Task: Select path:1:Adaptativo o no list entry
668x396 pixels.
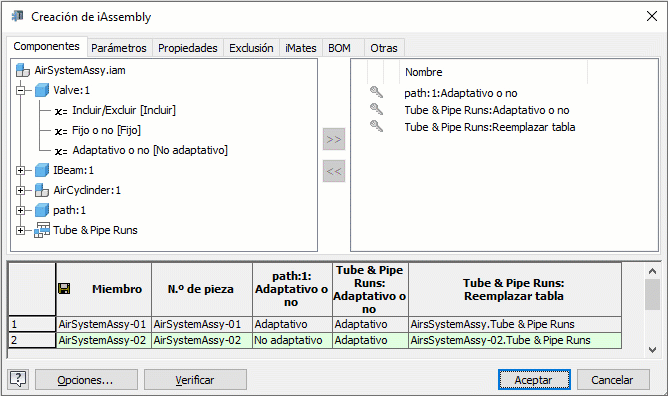Action: (461, 93)
